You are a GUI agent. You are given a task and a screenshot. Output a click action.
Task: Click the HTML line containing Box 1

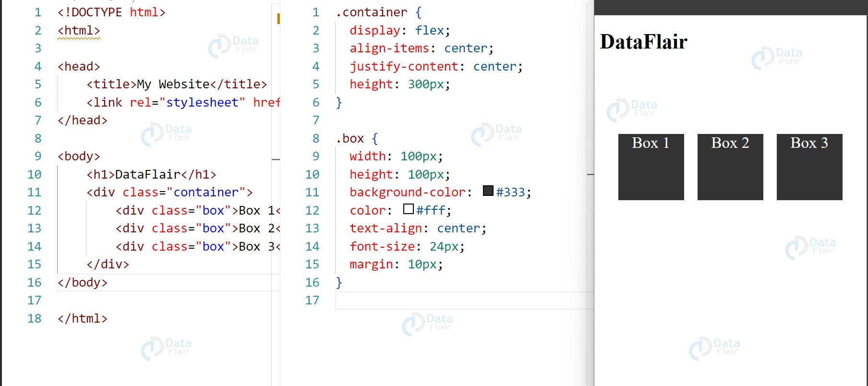[x=198, y=210]
